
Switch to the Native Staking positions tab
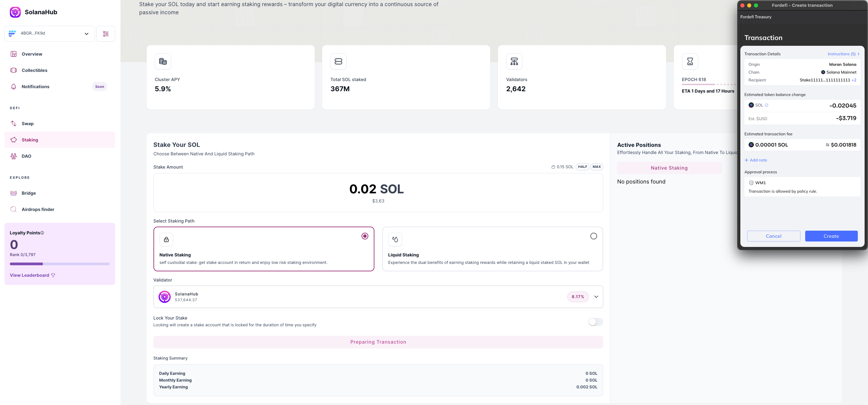(x=669, y=168)
